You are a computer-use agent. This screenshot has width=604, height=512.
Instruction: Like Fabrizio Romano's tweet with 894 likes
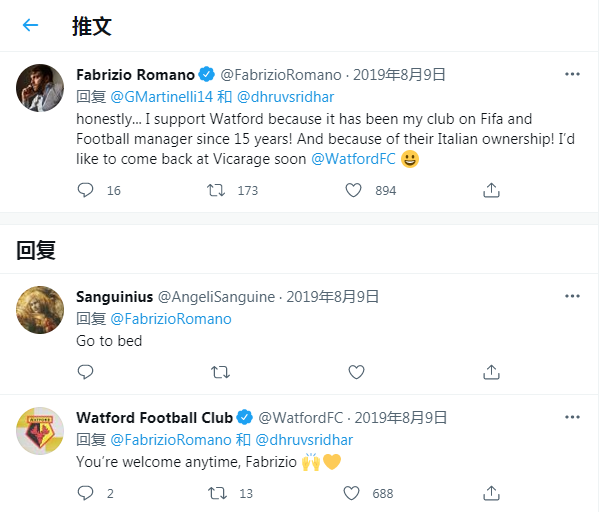tap(353, 190)
